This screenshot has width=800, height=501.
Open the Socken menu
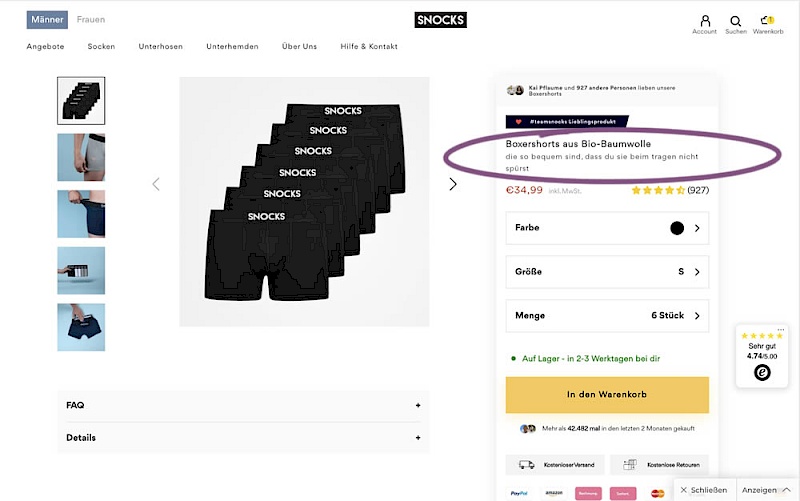point(101,47)
